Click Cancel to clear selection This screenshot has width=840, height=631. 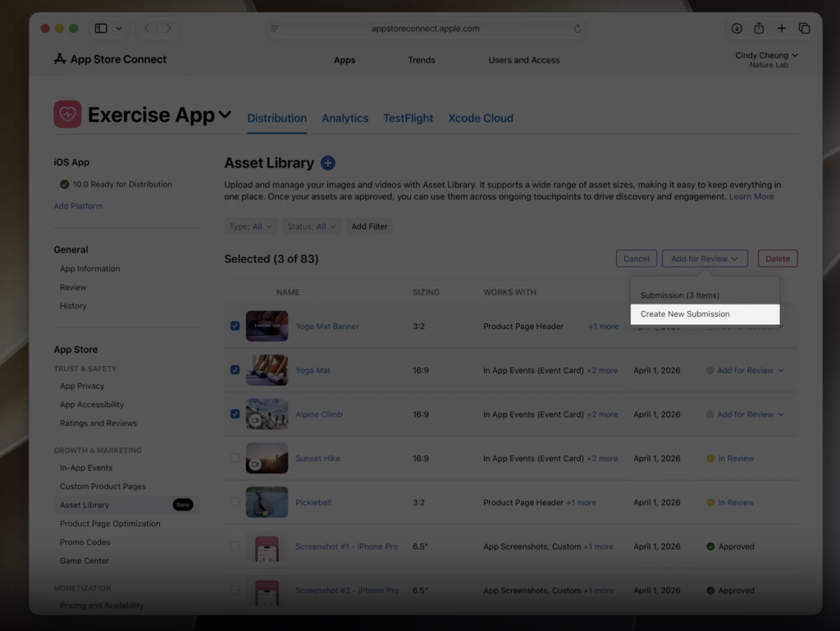tap(636, 258)
